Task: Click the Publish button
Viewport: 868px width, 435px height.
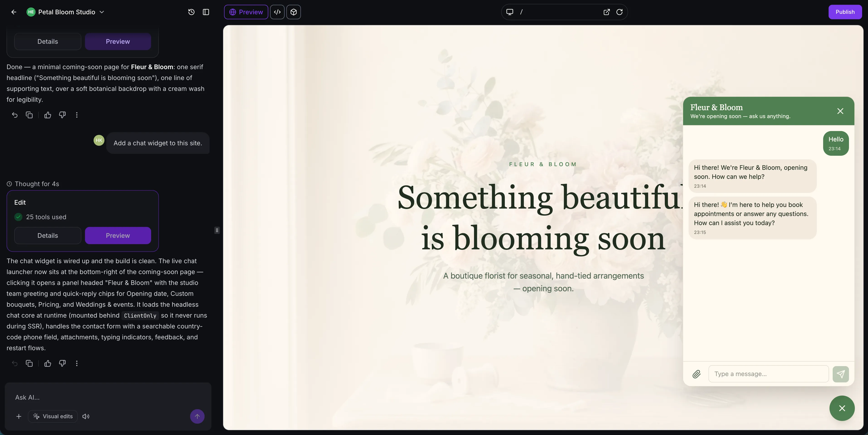Action: click(x=845, y=12)
